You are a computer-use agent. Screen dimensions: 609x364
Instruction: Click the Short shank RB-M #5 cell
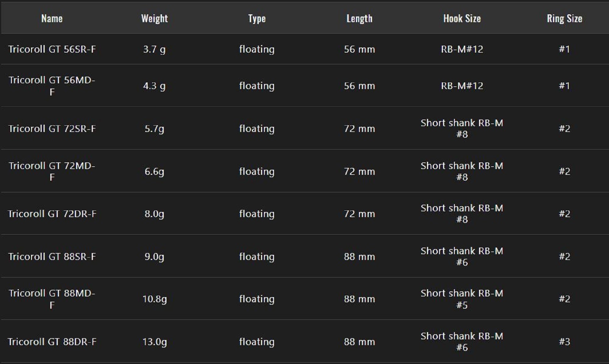(462, 299)
